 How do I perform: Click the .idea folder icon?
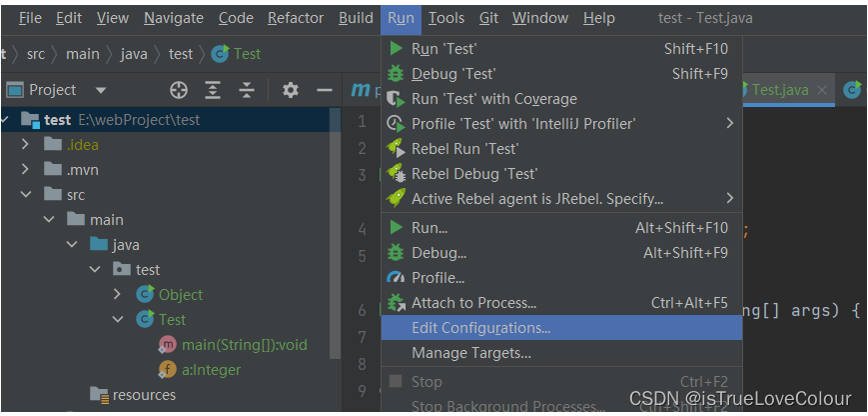53,145
